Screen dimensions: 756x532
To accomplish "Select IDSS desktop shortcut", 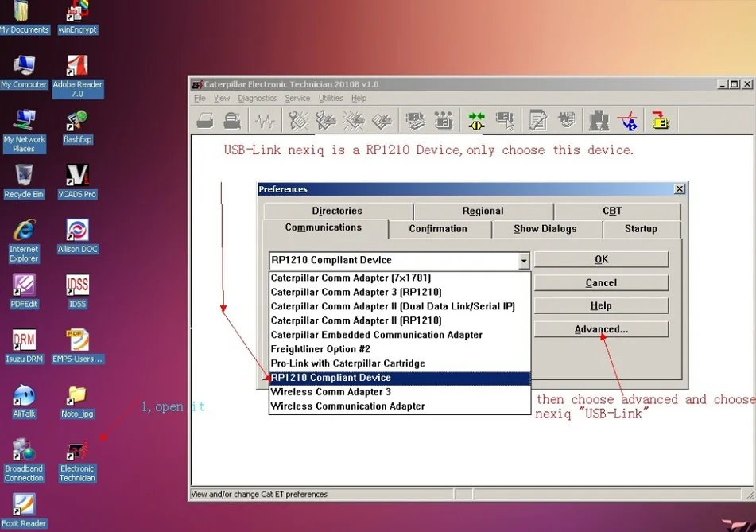I will pos(78,291).
